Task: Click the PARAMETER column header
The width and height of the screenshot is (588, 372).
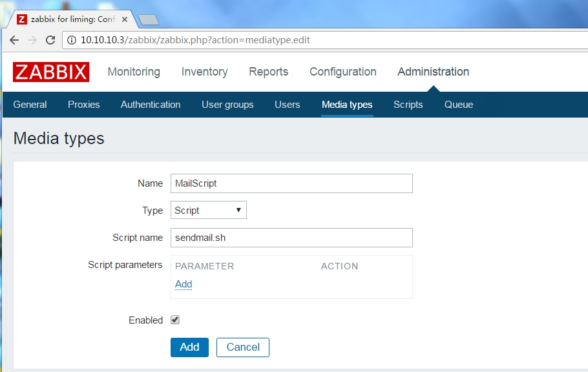Action: [204, 266]
